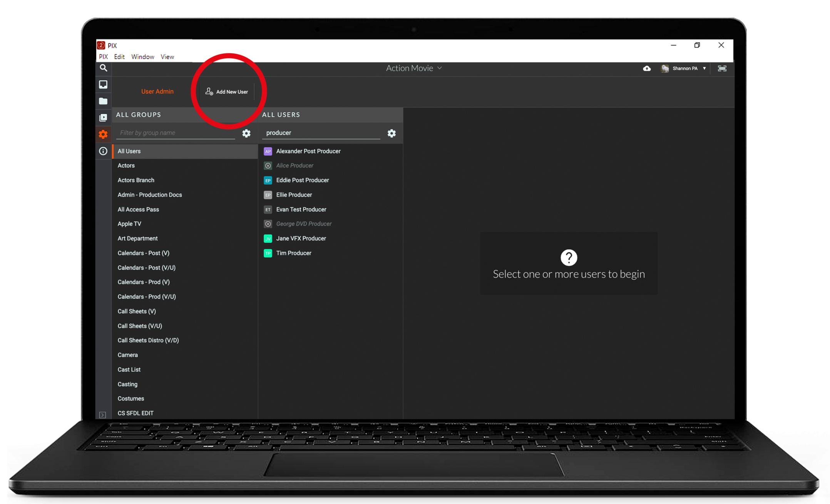This screenshot has height=504, width=830.
Task: Select disabled user Alice Producer
Action: click(295, 165)
